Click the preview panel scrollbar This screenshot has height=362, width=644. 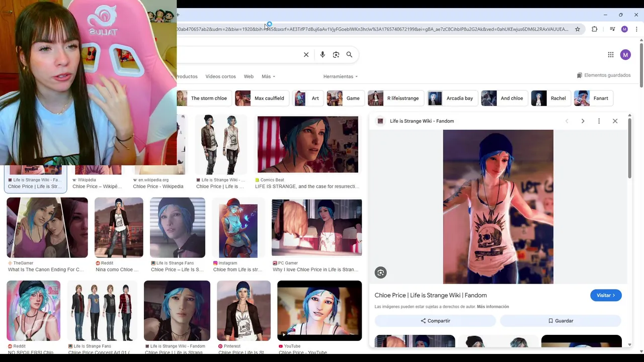[x=629, y=148]
